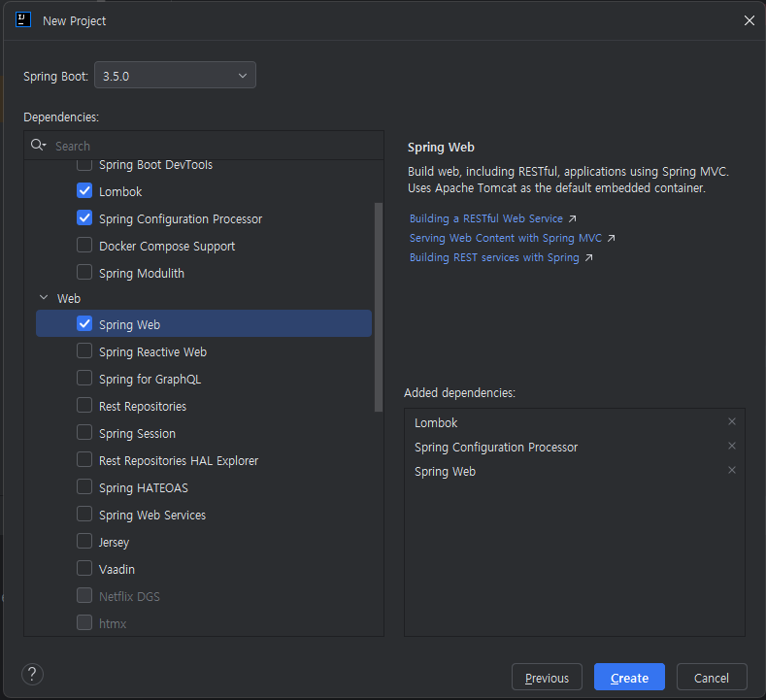Select the Spring Reactive Web row label
Screen dimensions: 766x700
coord(152,351)
